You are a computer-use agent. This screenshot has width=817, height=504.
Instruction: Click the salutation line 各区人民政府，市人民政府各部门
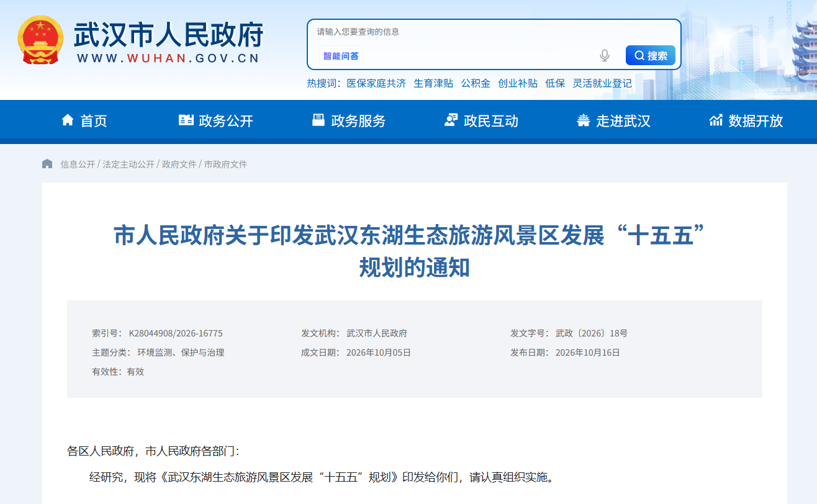(153, 451)
